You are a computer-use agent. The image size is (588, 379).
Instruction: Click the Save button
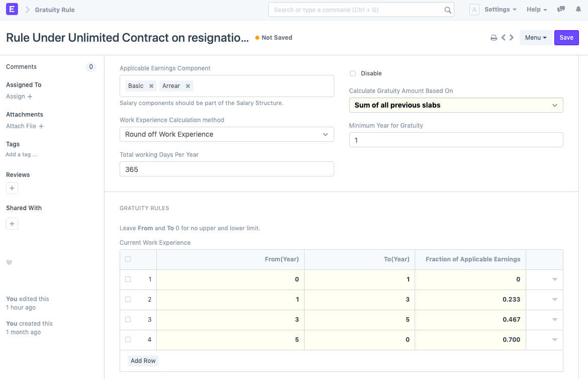(566, 38)
